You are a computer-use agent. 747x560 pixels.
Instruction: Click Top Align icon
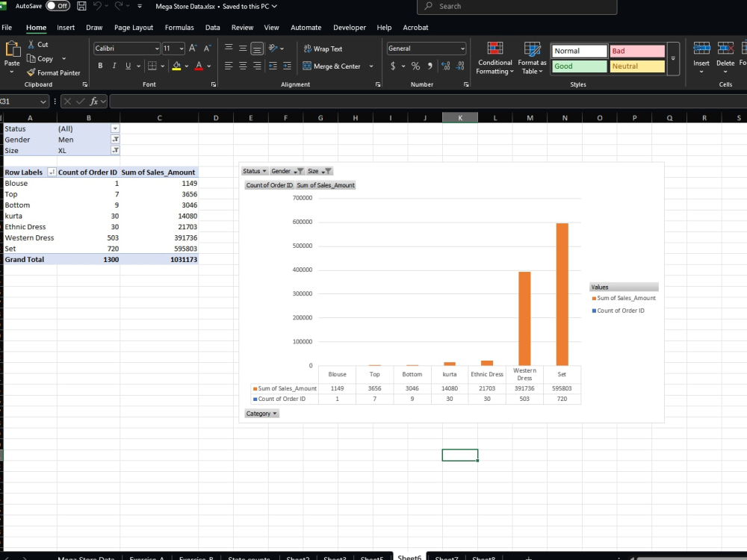229,48
